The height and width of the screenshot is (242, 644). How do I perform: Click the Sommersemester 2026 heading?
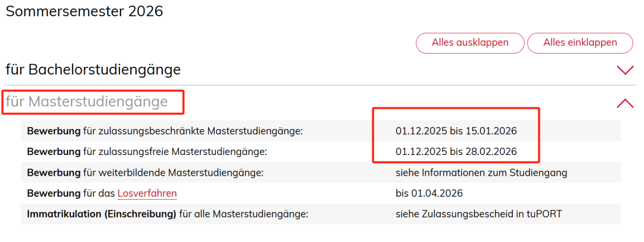[x=84, y=11]
